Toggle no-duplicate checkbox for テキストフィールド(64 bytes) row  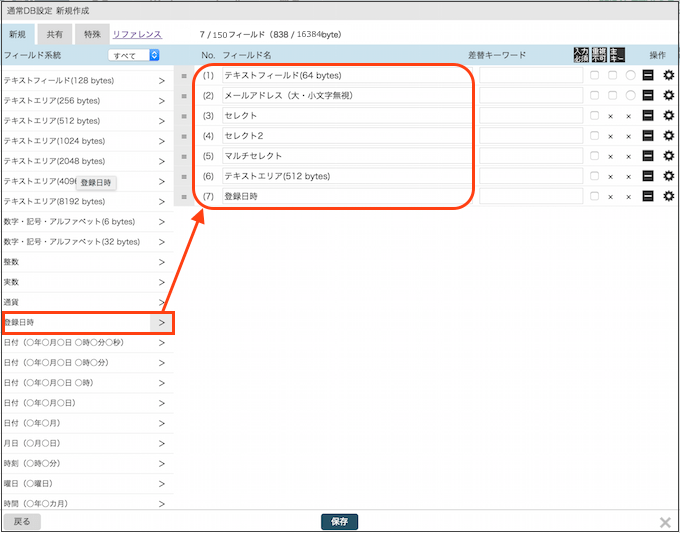pos(612,75)
